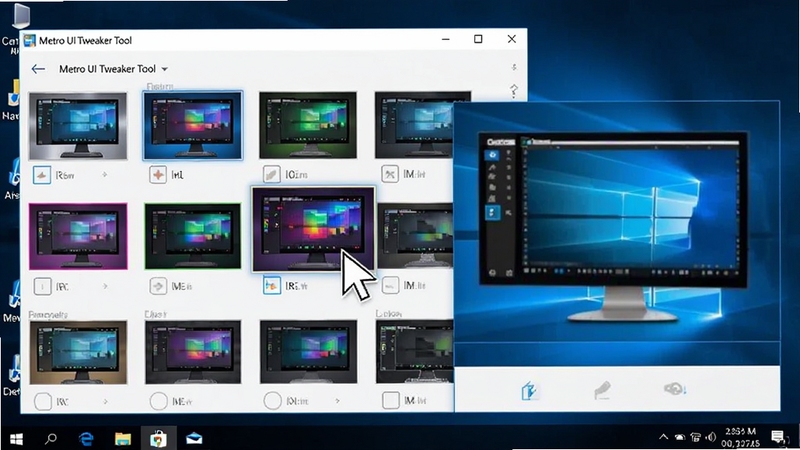Screen dimensions: 800x450
Task: Open the Microsoft Store taskbar icon
Action: click(159, 438)
